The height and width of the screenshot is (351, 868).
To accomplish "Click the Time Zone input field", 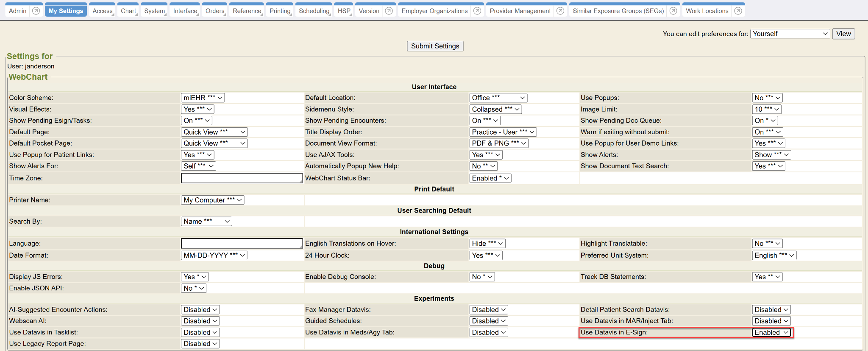I will click(242, 178).
